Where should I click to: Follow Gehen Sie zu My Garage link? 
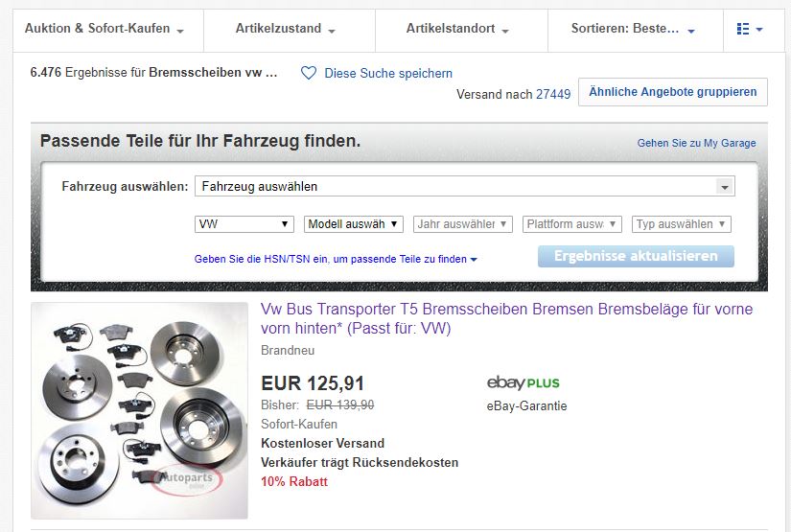tap(696, 143)
